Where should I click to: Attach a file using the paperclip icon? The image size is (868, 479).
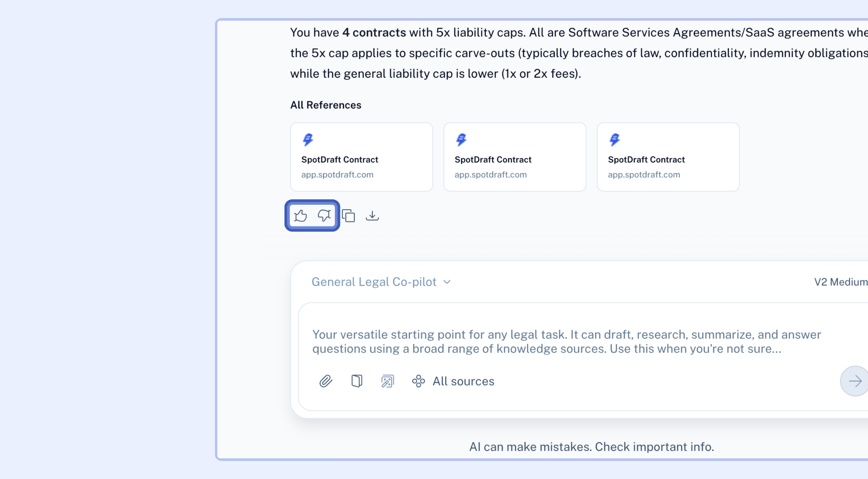(x=326, y=381)
